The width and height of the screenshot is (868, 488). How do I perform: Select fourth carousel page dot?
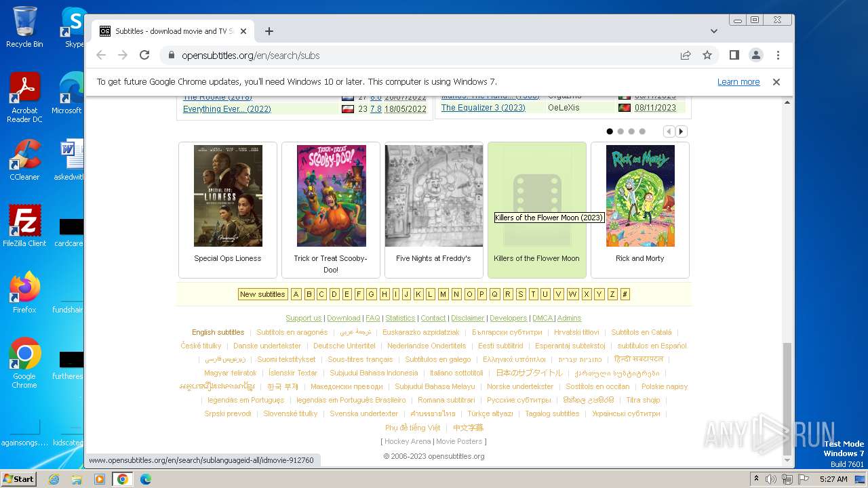click(642, 131)
